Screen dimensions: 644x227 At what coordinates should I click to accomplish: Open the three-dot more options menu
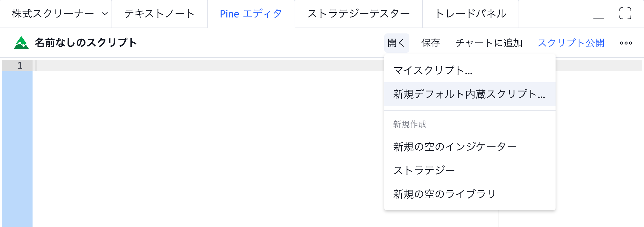[626, 43]
